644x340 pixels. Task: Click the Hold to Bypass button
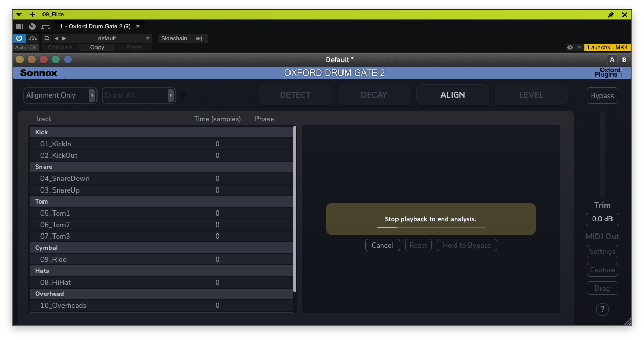[467, 245]
